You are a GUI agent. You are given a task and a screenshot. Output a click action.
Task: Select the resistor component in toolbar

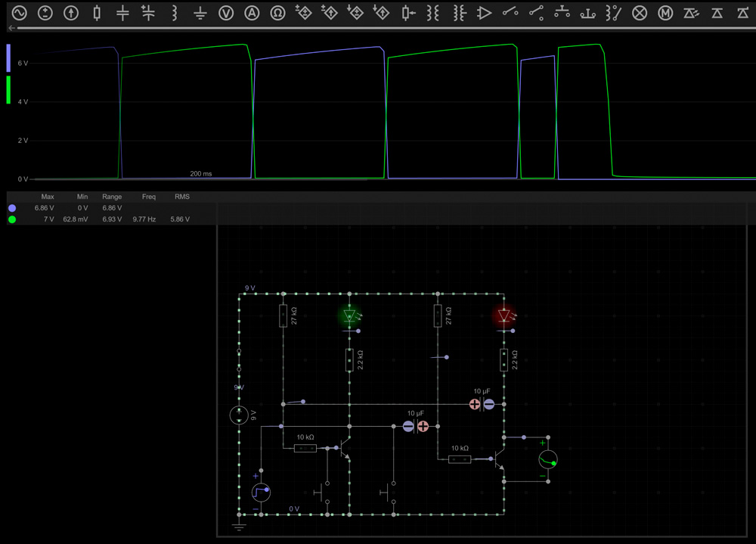coord(97,13)
